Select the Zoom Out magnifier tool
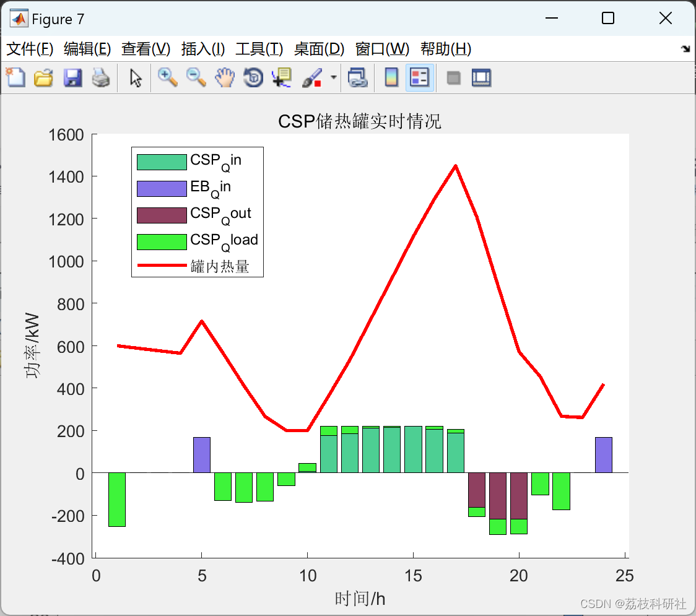The image size is (696, 616). point(196,77)
